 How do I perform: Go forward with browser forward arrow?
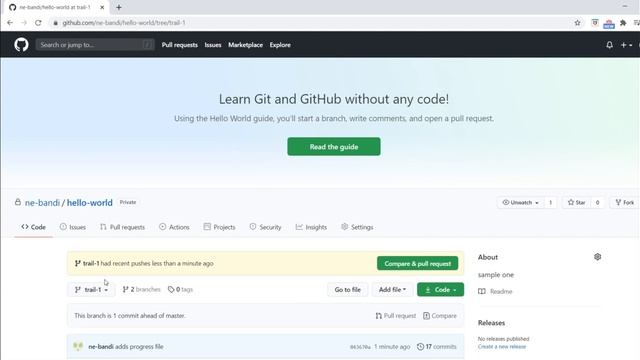[24, 23]
